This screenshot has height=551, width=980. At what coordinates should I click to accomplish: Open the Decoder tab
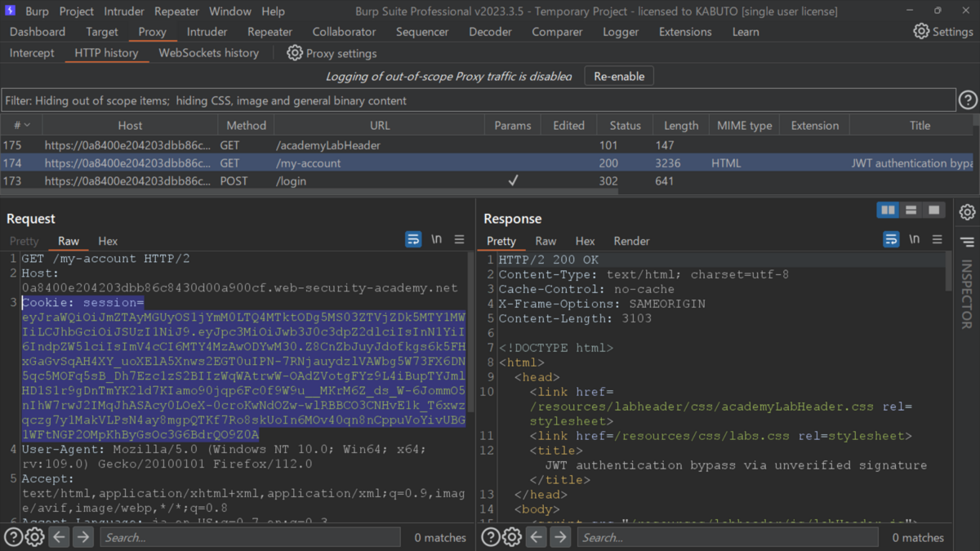[x=490, y=32]
